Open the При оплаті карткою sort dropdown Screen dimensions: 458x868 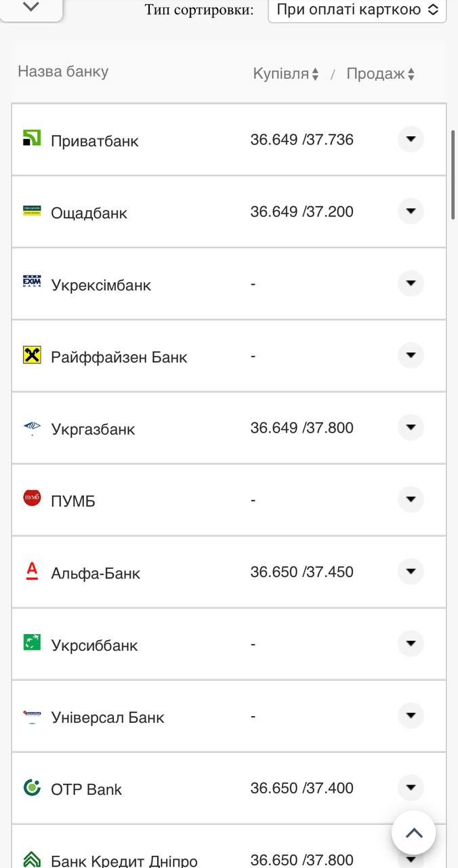[357, 10]
